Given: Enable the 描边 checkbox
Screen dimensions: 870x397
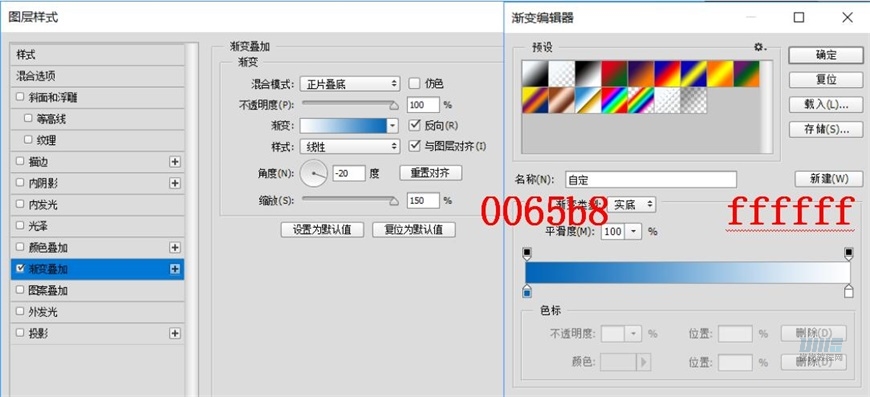Looking at the screenshot, I should point(21,161).
